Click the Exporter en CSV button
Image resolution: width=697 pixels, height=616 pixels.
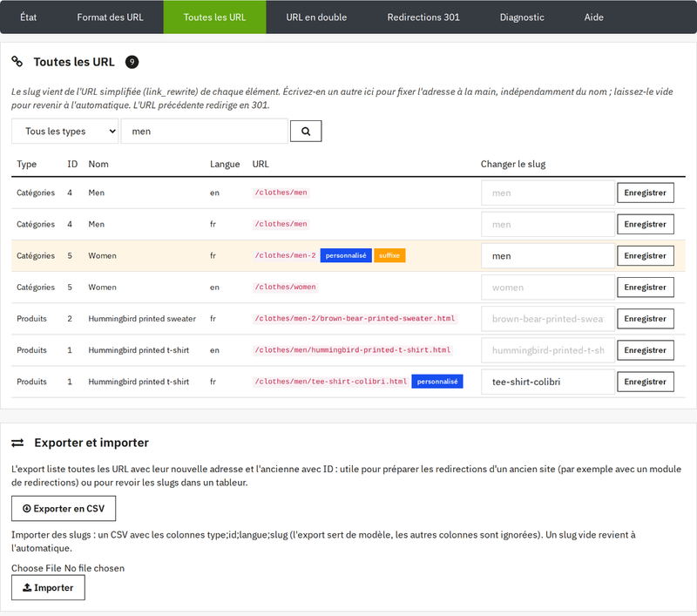(64, 509)
